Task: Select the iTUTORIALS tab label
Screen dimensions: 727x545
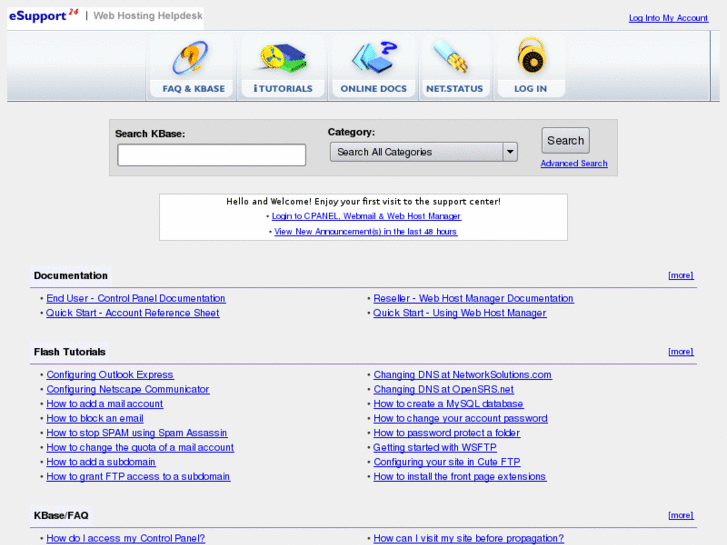Action: 283,89
